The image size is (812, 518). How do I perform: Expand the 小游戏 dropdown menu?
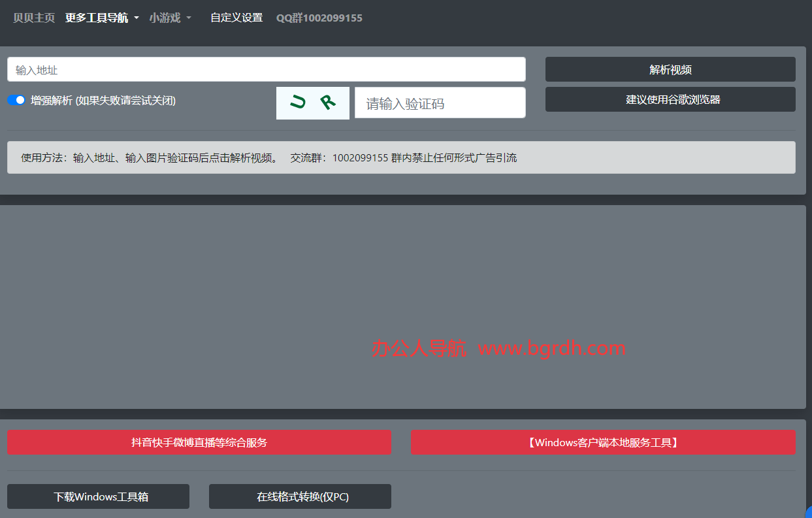170,18
